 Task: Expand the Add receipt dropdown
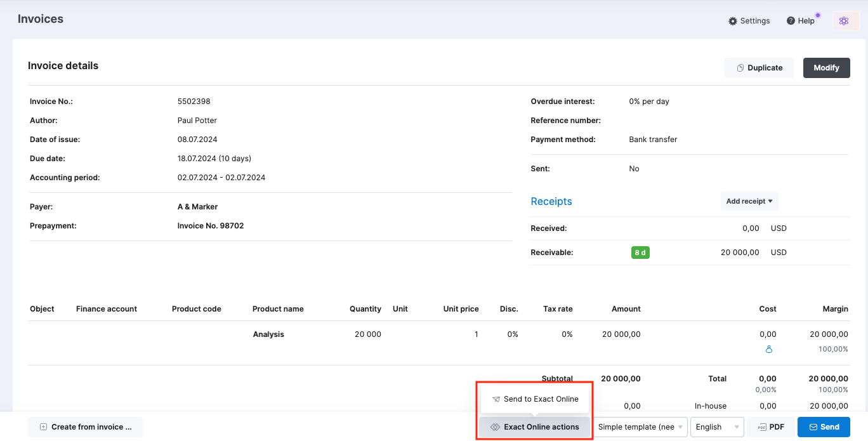(x=749, y=201)
